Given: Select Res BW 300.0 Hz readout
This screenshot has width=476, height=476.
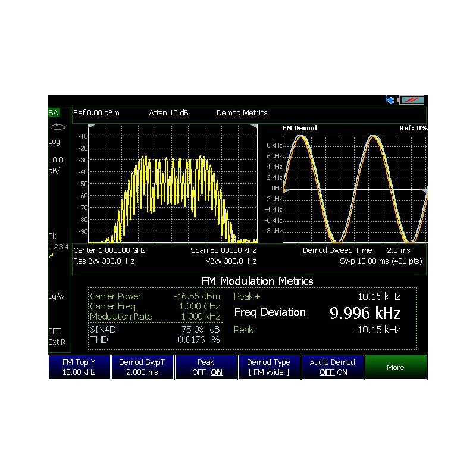Looking at the screenshot, I should pyautogui.click(x=104, y=261).
